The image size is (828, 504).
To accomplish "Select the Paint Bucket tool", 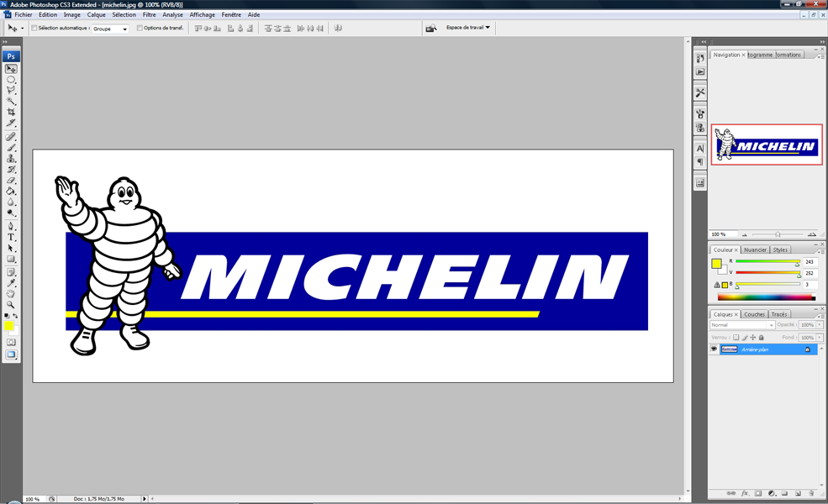I will pyautogui.click(x=11, y=191).
